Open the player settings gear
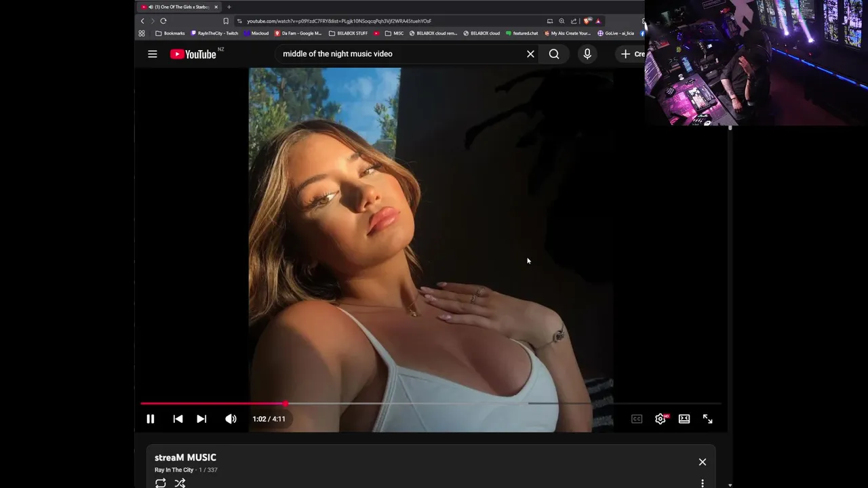Image resolution: width=868 pixels, height=488 pixels. point(660,419)
